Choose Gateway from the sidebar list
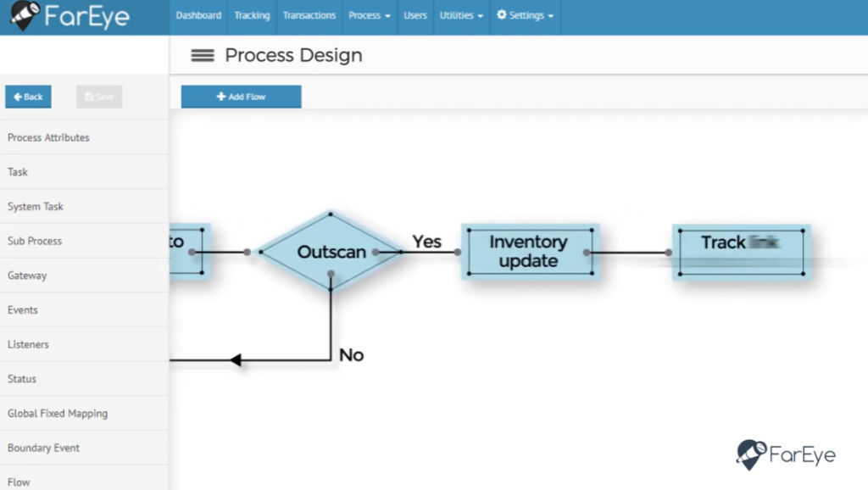This screenshot has height=490, width=868. pos(27,276)
